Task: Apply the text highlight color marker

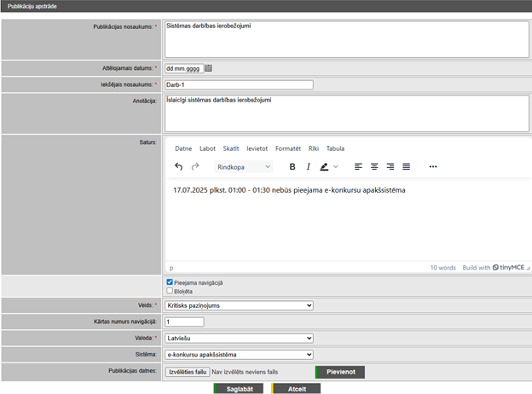Action: 325,166
